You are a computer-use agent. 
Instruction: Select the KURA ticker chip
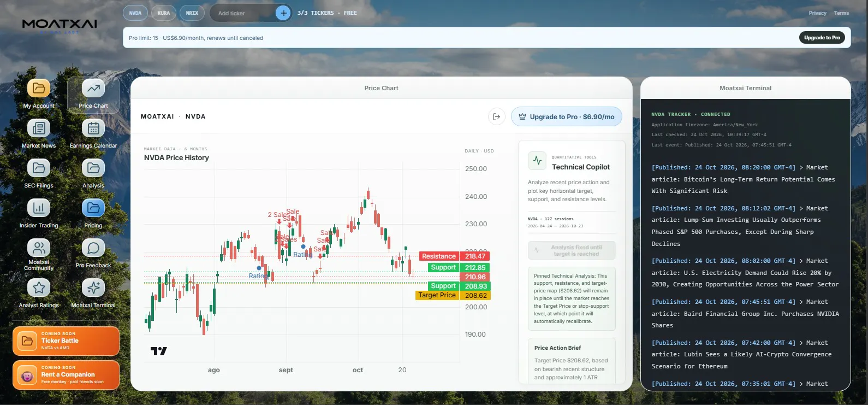pyautogui.click(x=164, y=13)
